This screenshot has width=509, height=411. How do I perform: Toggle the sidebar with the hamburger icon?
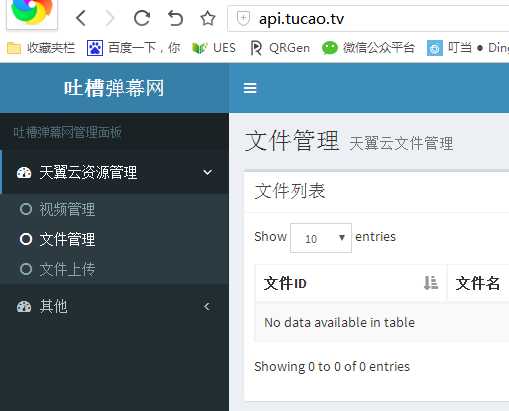250,88
